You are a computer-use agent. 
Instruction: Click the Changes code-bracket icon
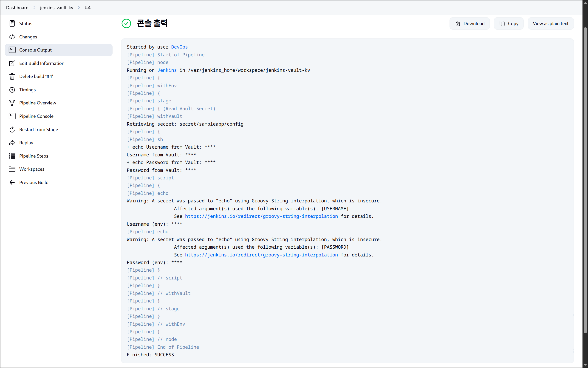(x=12, y=37)
